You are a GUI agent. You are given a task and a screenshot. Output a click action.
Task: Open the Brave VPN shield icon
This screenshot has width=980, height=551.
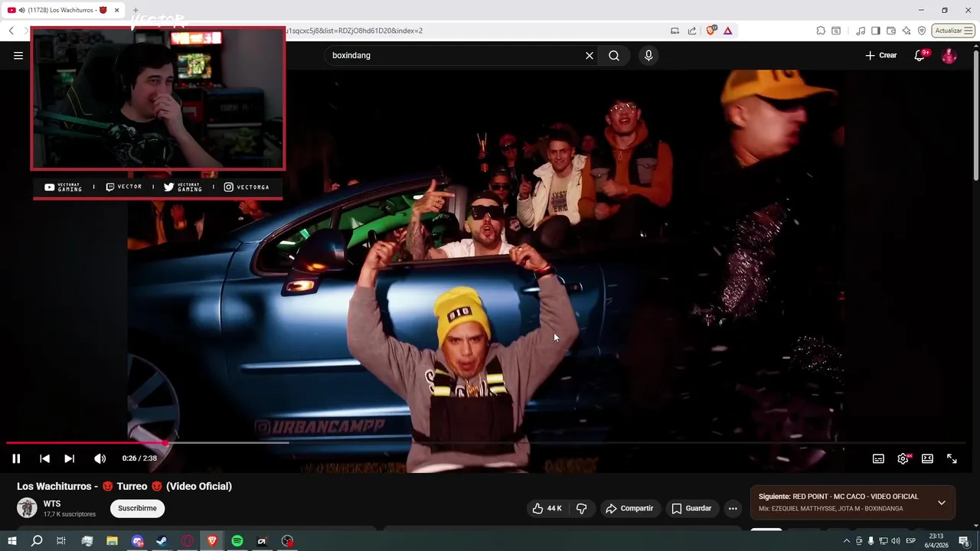click(922, 31)
